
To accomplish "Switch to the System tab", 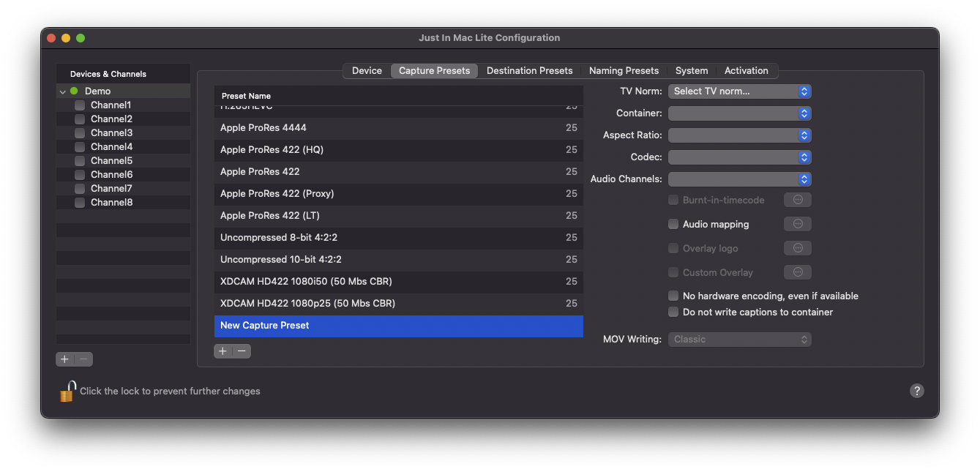I will [692, 71].
